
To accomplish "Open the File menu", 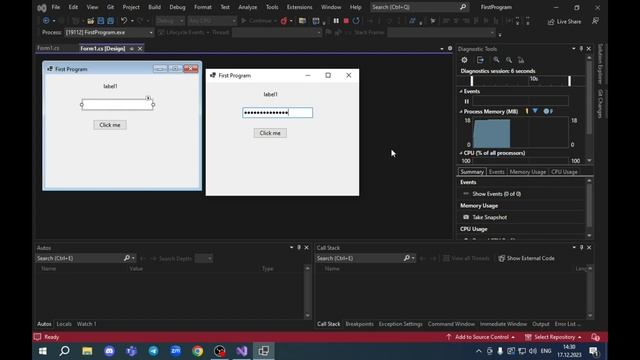I will coord(56,7).
